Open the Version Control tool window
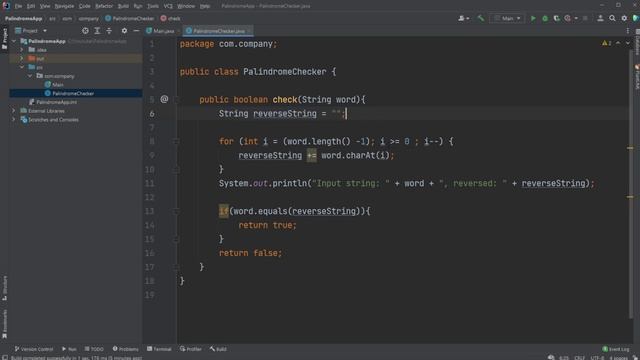The width and height of the screenshot is (640, 360). [34, 349]
